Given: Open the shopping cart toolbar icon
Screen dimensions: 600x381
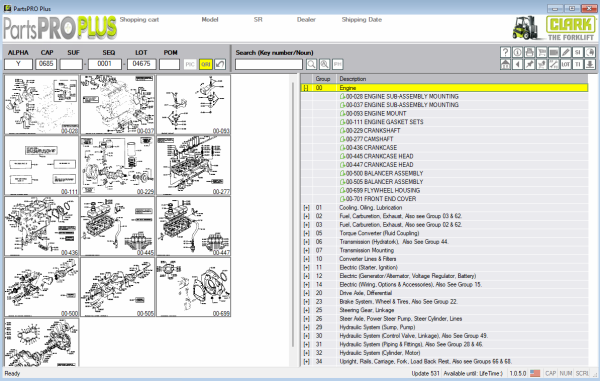Looking at the screenshot, I should click(541, 52).
